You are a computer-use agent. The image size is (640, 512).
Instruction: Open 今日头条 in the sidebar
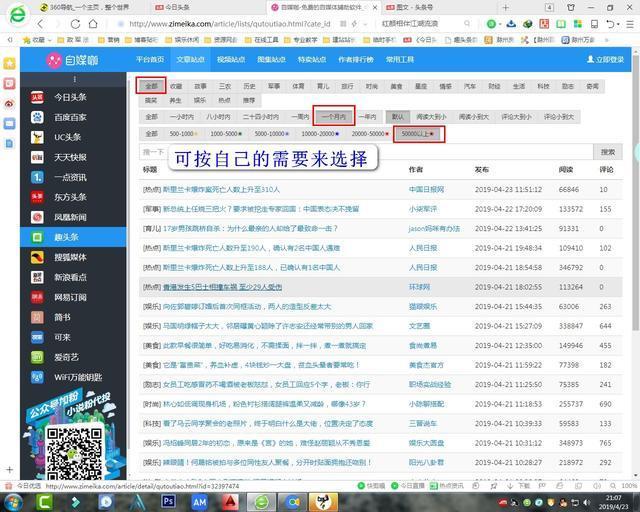pyautogui.click(x=70, y=97)
